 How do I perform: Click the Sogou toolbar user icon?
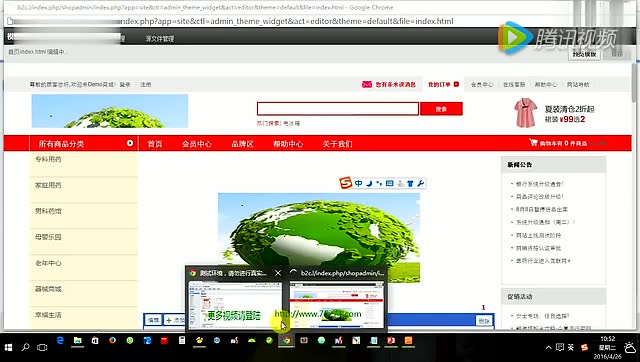[400, 183]
